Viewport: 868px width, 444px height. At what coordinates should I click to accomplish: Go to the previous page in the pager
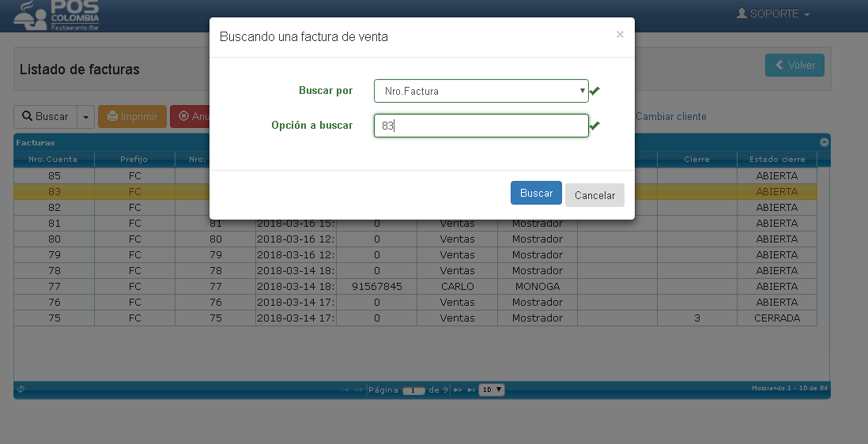tap(357, 389)
